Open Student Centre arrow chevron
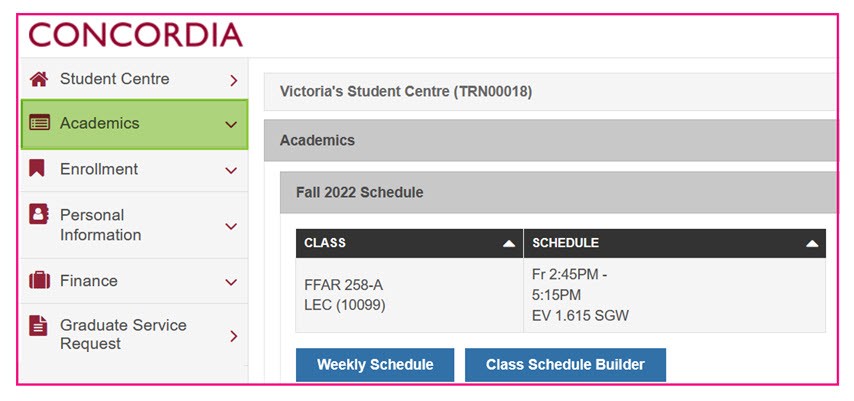Image resolution: width=854 pixels, height=401 pixels. pyautogui.click(x=234, y=81)
